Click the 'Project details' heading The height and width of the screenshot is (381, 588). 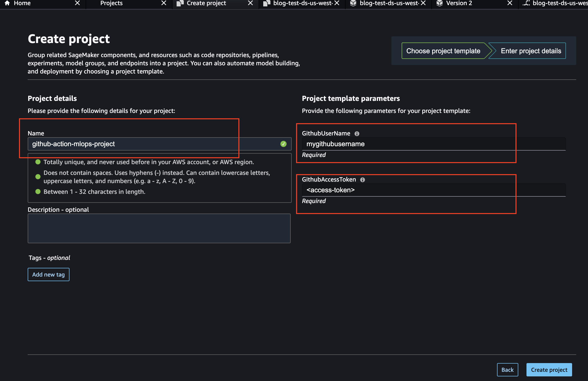pos(52,98)
